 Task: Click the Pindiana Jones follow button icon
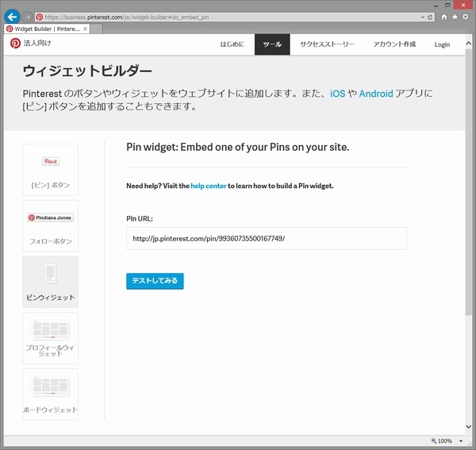click(x=51, y=217)
